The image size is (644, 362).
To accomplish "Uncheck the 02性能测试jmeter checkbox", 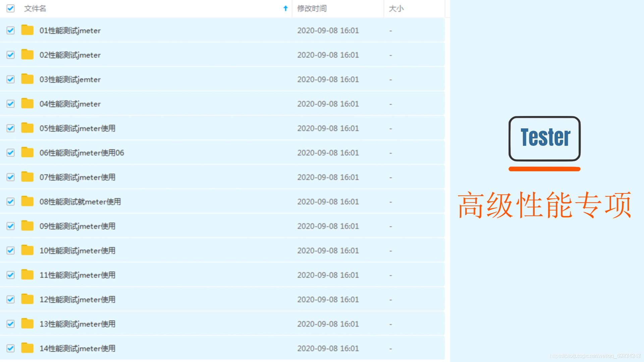I will (x=11, y=55).
